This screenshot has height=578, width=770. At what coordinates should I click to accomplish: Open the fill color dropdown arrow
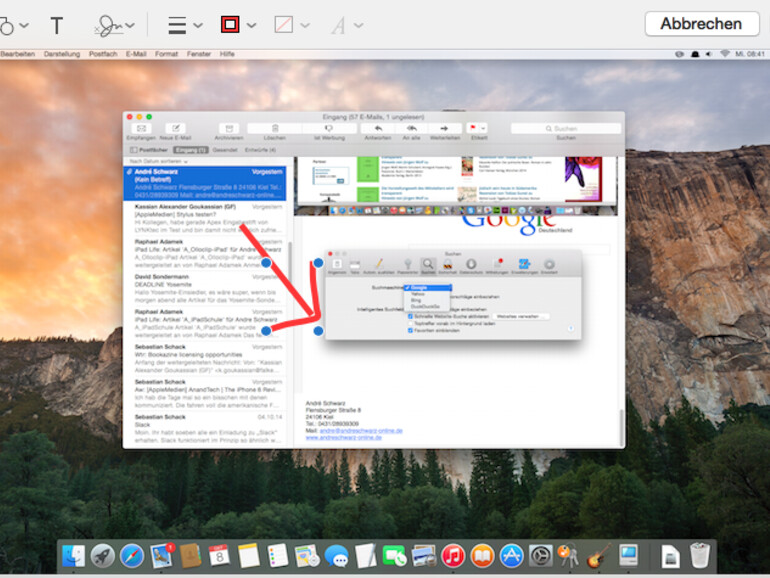coord(305,26)
